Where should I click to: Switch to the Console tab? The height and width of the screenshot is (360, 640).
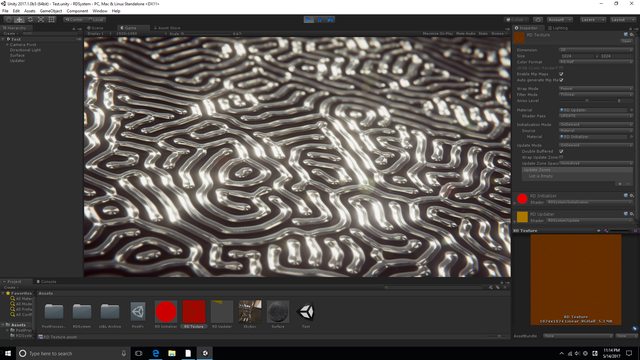46,282
